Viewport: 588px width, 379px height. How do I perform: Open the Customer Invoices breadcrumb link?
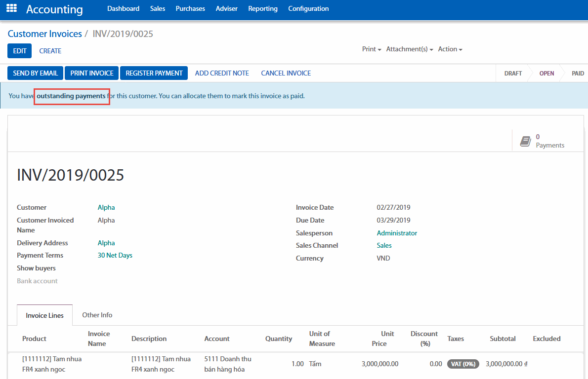coord(45,34)
